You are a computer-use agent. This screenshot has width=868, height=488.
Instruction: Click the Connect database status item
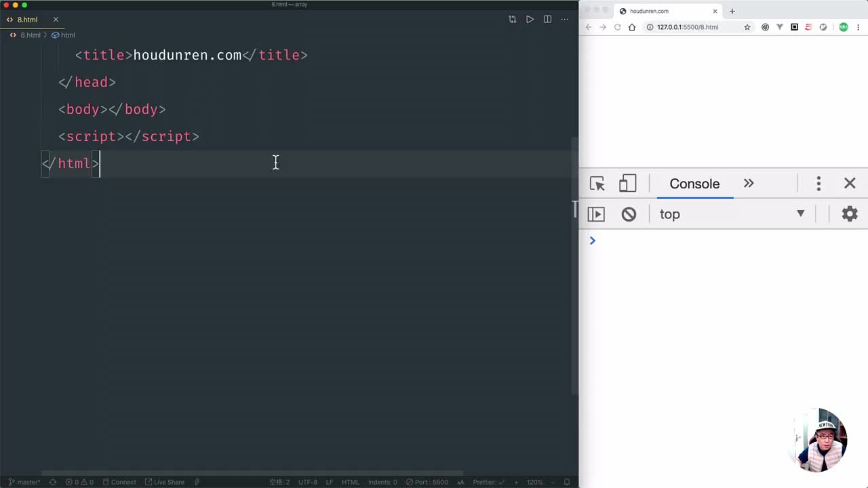coord(119,482)
